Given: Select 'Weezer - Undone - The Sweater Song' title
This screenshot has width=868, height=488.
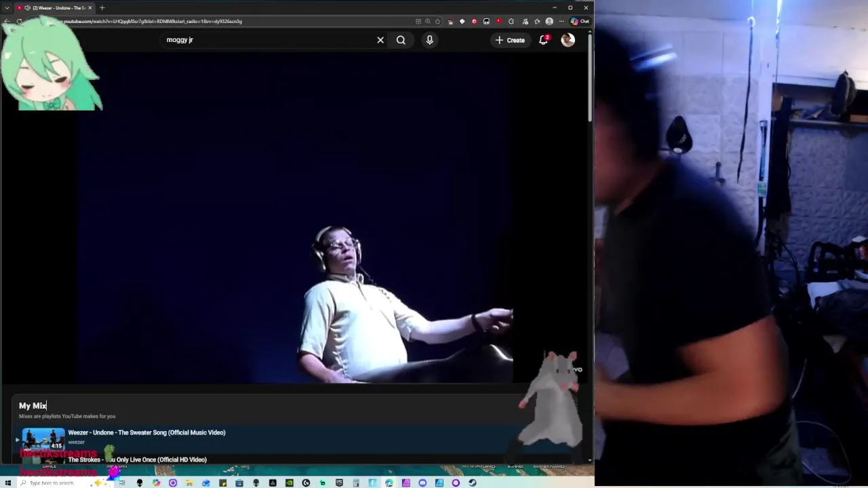Looking at the screenshot, I should pos(146,432).
